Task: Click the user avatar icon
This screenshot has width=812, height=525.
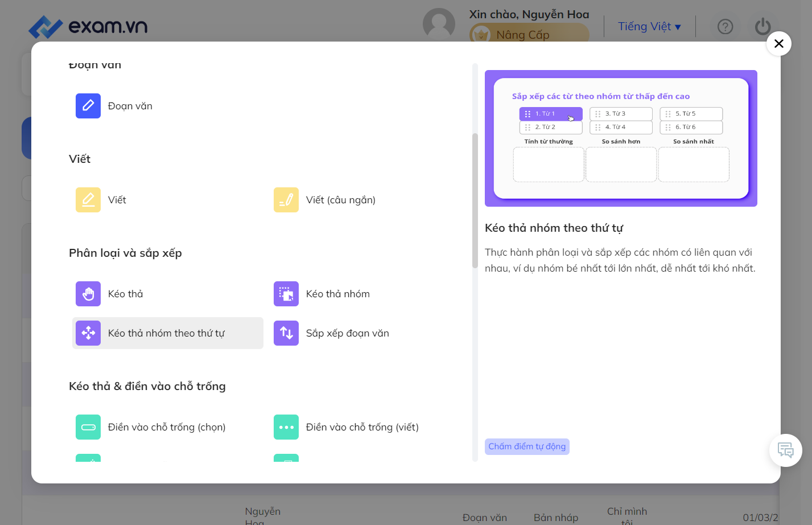Action: coord(439,24)
